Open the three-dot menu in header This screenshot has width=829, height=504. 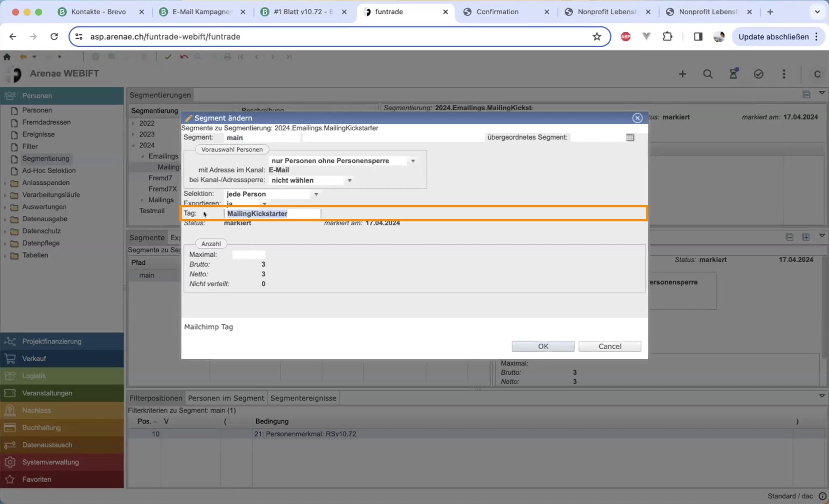point(784,74)
